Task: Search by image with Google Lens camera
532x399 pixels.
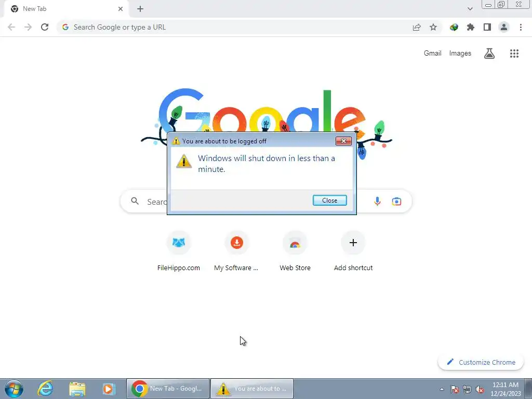Action: 396,201
